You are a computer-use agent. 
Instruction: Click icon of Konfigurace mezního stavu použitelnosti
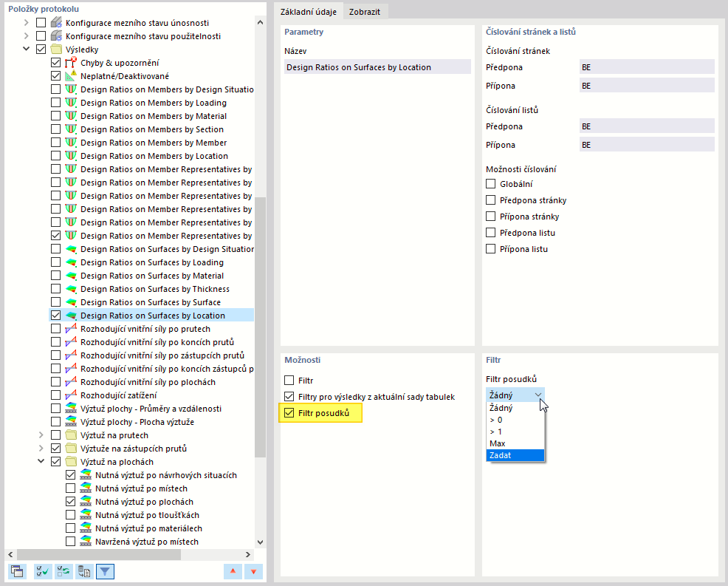pos(56,35)
